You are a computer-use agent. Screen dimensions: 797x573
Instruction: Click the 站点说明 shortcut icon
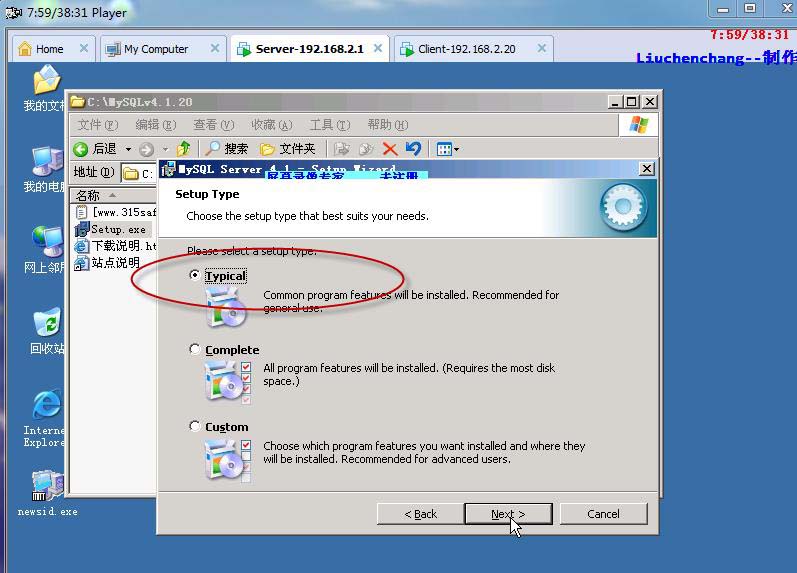pyautogui.click(x=81, y=263)
